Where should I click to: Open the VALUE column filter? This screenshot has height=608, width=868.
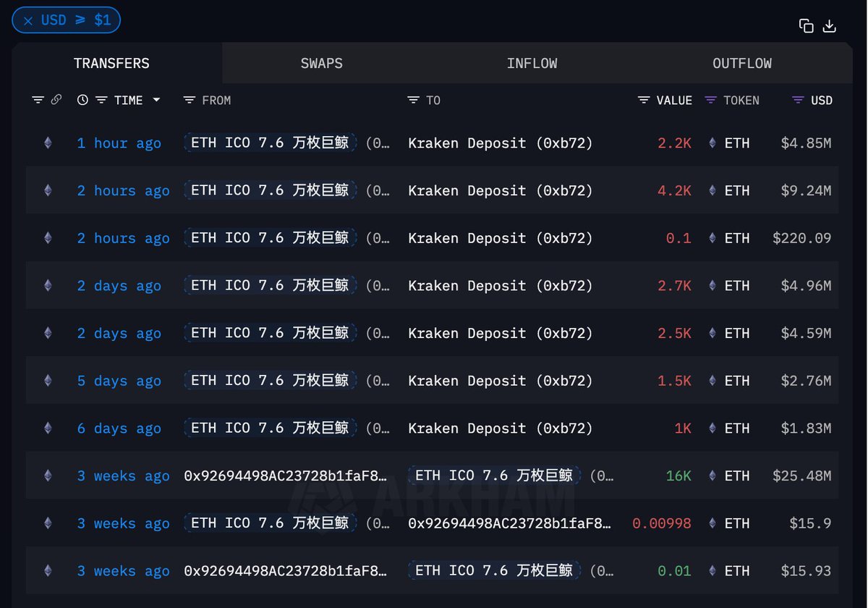(x=644, y=100)
